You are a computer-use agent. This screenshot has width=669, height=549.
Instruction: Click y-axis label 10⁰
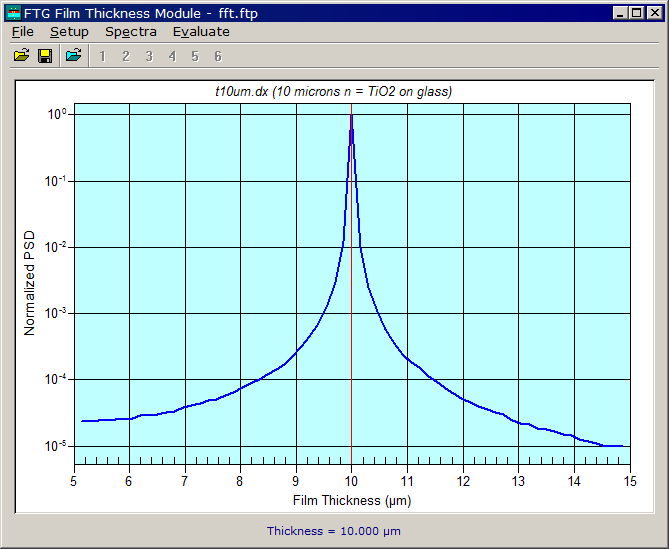pyautogui.click(x=56, y=114)
